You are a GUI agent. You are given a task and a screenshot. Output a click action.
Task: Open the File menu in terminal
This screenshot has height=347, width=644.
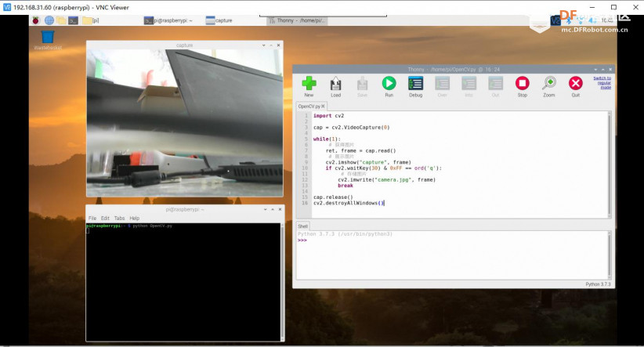92,218
